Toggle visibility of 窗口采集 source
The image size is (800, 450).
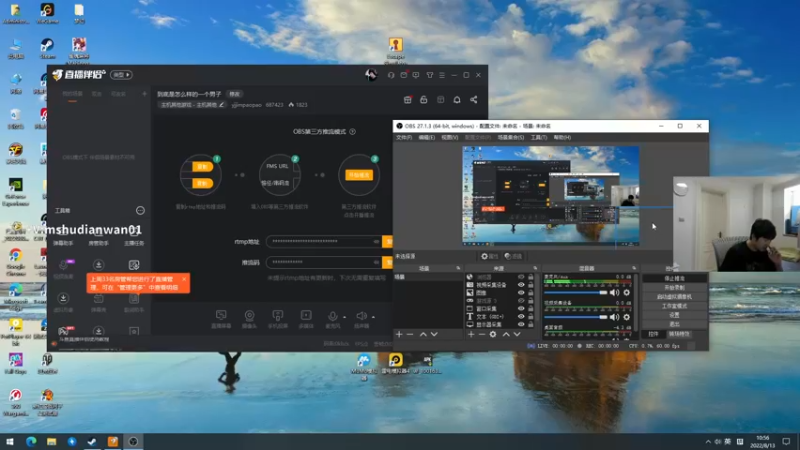[x=521, y=309]
